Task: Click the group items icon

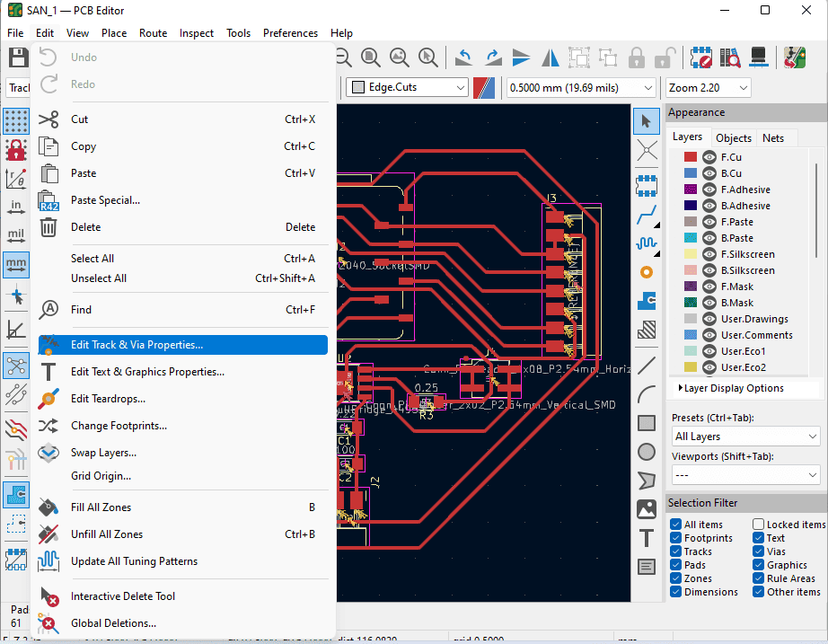Action: (578, 57)
